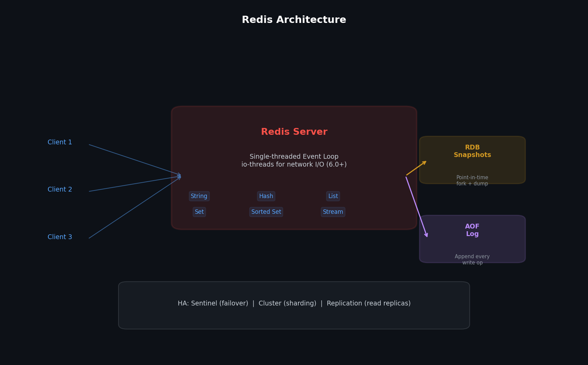Select the Stream data type chip

333,212
